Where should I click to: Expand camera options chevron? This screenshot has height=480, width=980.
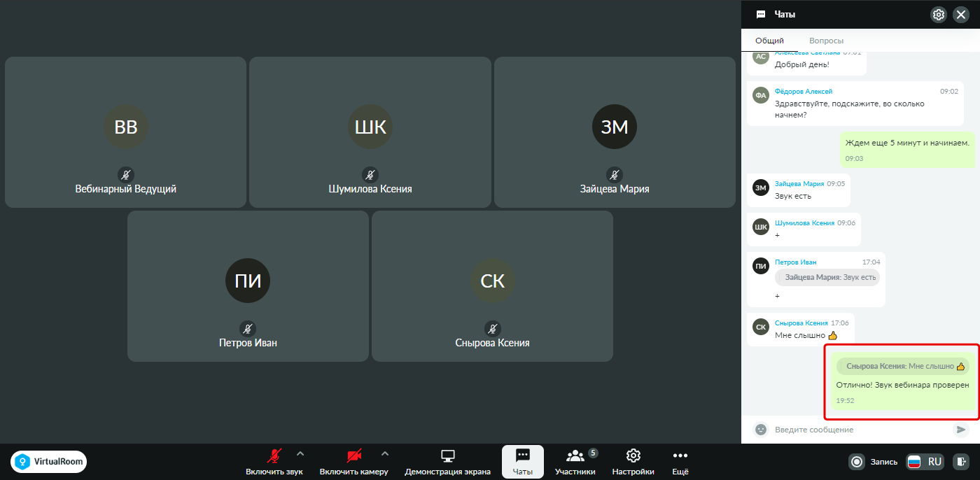[385, 453]
